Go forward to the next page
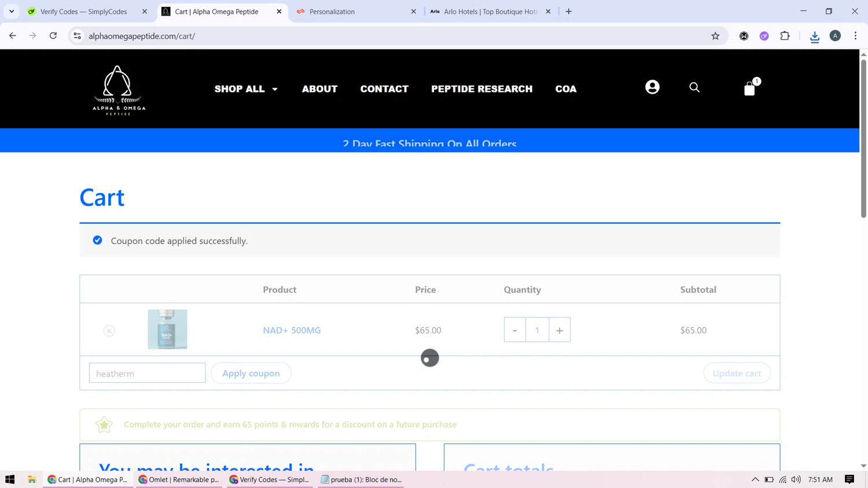This screenshot has width=868, height=488. click(32, 36)
